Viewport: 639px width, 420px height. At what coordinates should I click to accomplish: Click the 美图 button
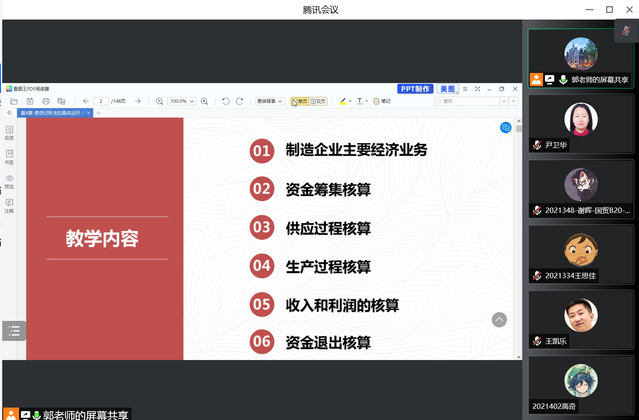(448, 89)
